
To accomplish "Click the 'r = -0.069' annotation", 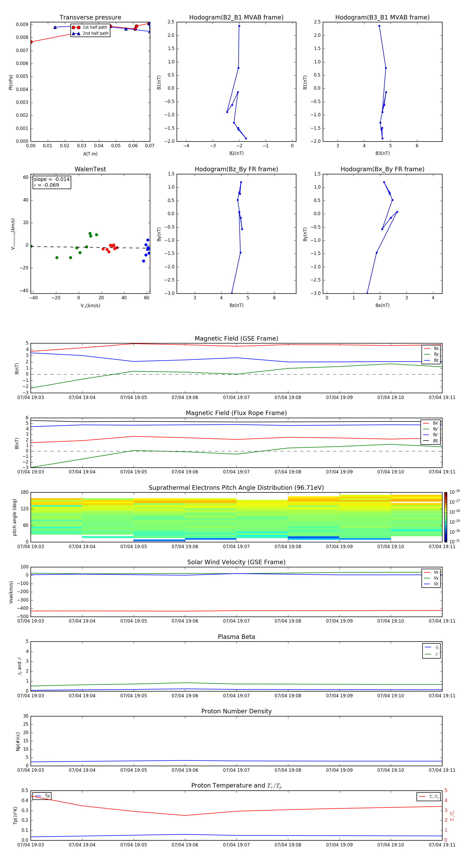I will [47, 185].
